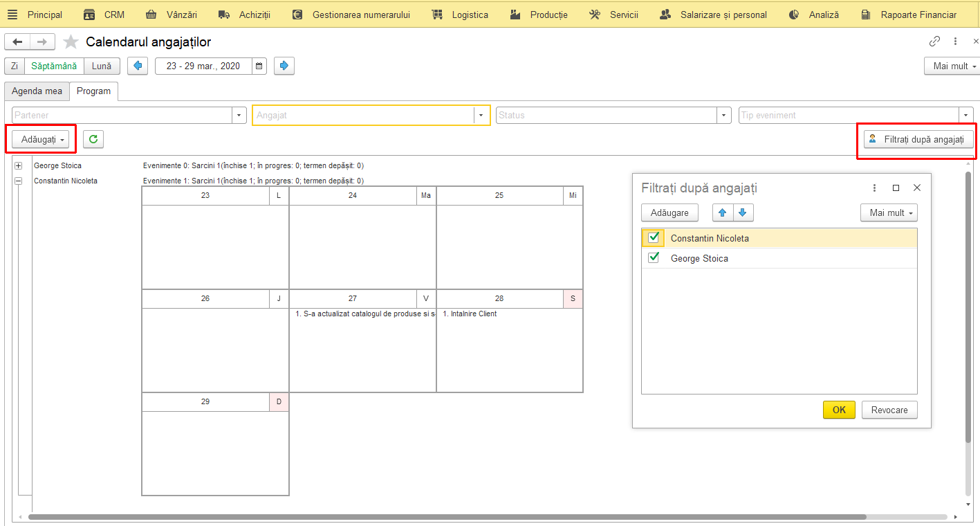The image size is (980, 526).
Task: Click Adăugare in filter dialog
Action: click(x=669, y=212)
